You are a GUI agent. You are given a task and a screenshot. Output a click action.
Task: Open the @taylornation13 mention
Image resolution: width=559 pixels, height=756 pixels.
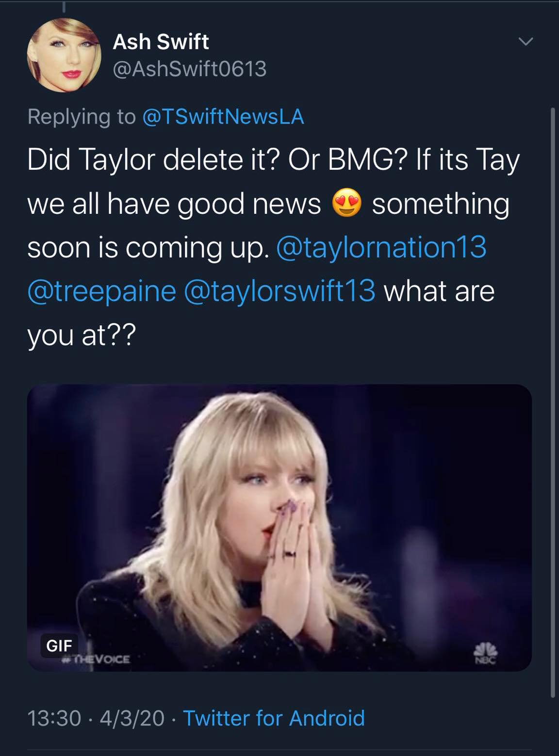381,247
